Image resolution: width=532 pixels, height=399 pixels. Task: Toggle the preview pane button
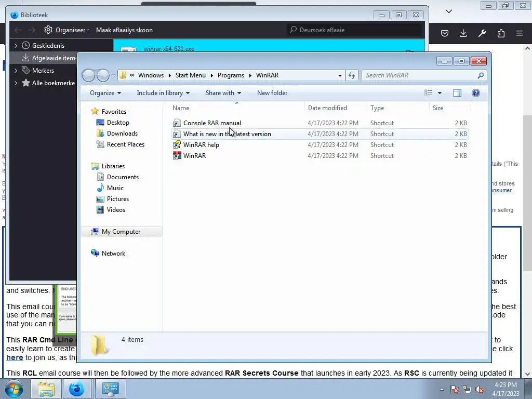(457, 93)
